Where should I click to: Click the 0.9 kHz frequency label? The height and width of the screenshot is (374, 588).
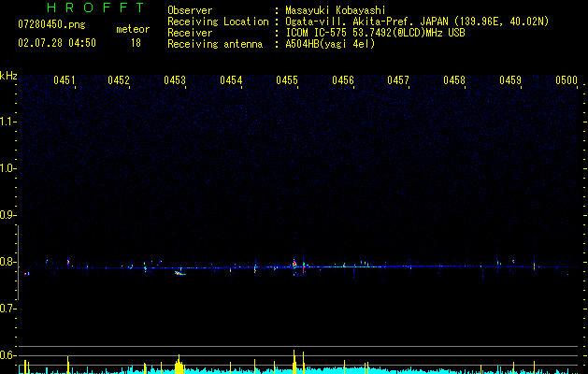point(7,215)
